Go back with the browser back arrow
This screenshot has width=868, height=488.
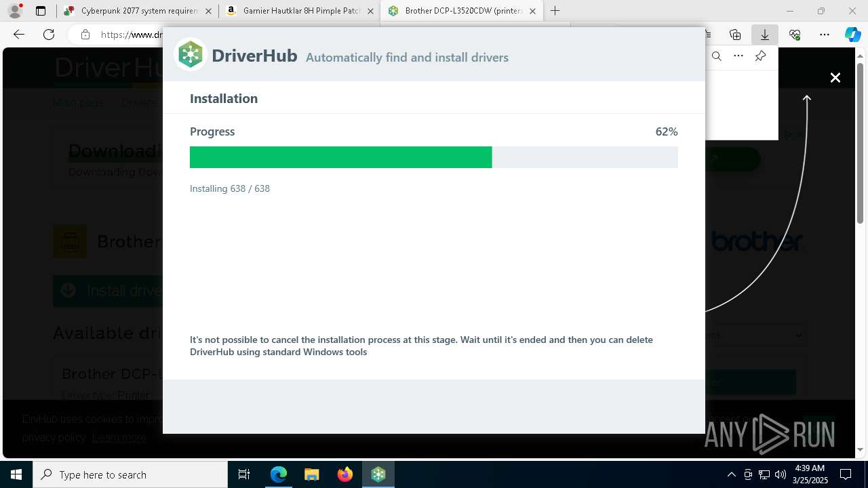pos(19,35)
